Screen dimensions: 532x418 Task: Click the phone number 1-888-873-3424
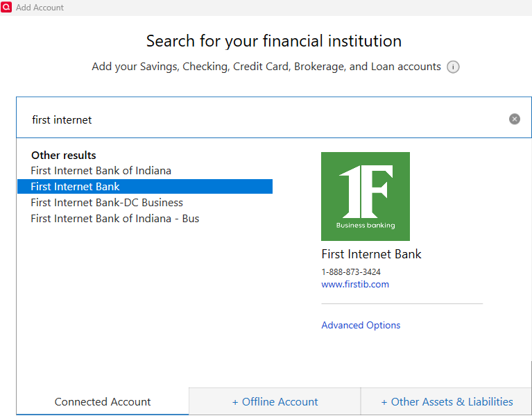[351, 272]
